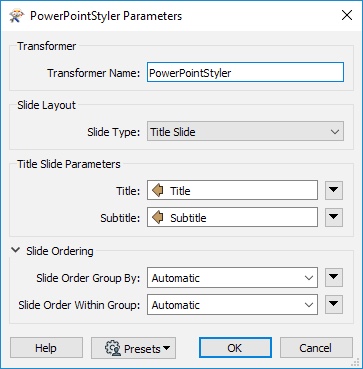Image resolution: width=363 pixels, height=369 pixels.
Task: Confirm settings with the OK button
Action: (235, 348)
